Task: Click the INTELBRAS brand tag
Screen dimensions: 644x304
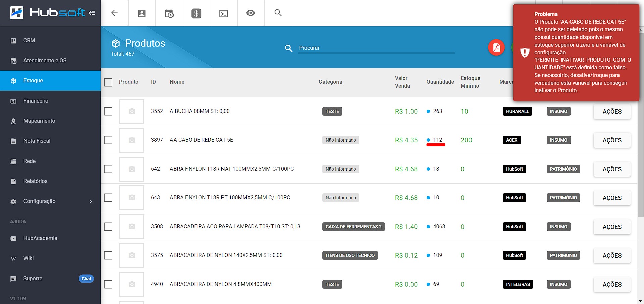Action: pos(518,285)
